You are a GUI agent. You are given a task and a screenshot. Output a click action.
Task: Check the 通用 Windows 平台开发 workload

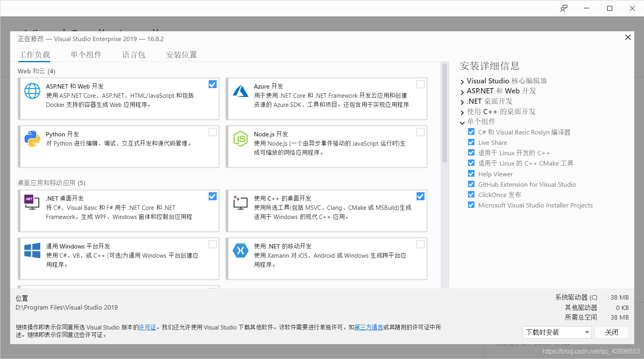click(213, 244)
